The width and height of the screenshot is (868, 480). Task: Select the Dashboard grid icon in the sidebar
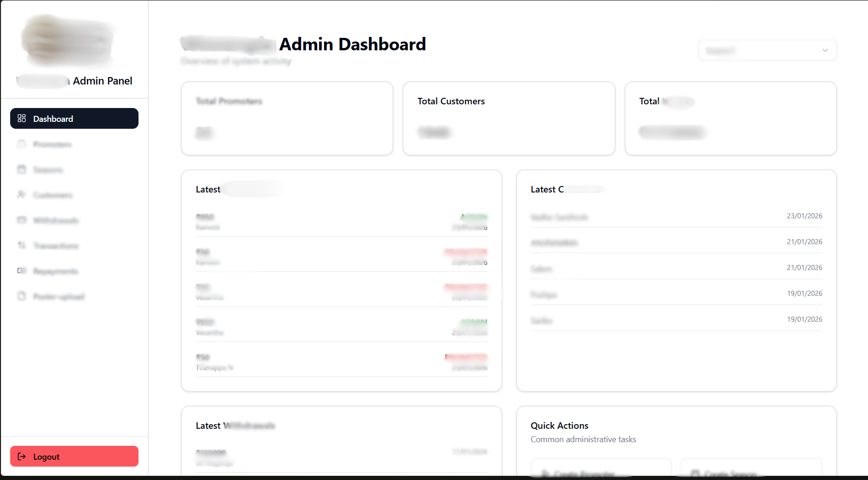[22, 118]
